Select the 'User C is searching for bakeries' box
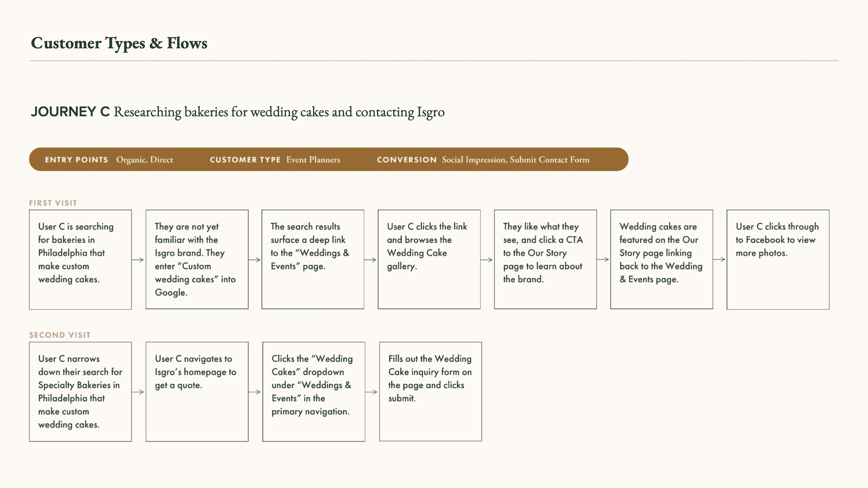The width and height of the screenshot is (868, 488). click(x=80, y=259)
